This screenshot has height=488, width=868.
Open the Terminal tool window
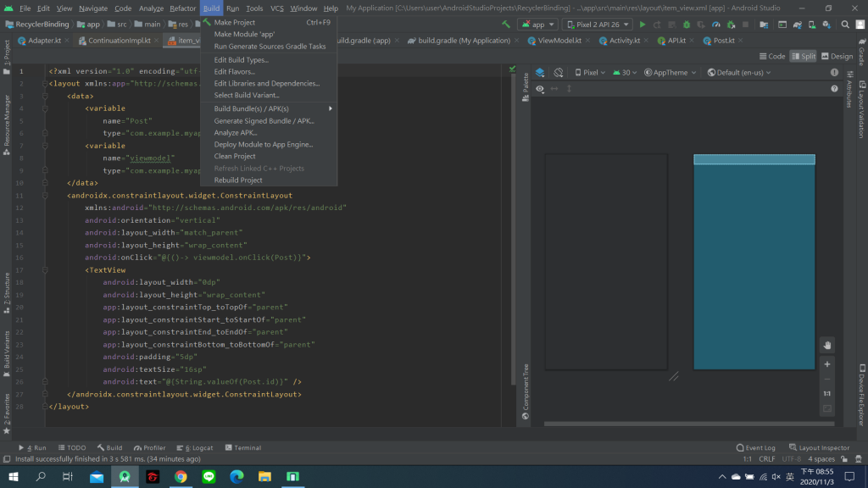[243, 447]
